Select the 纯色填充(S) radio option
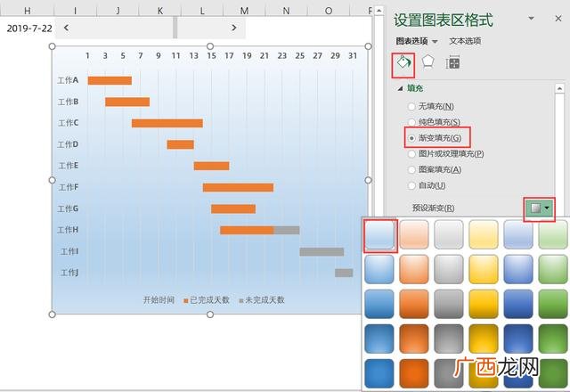Screen dimensions: 570x392 pos(435,122)
